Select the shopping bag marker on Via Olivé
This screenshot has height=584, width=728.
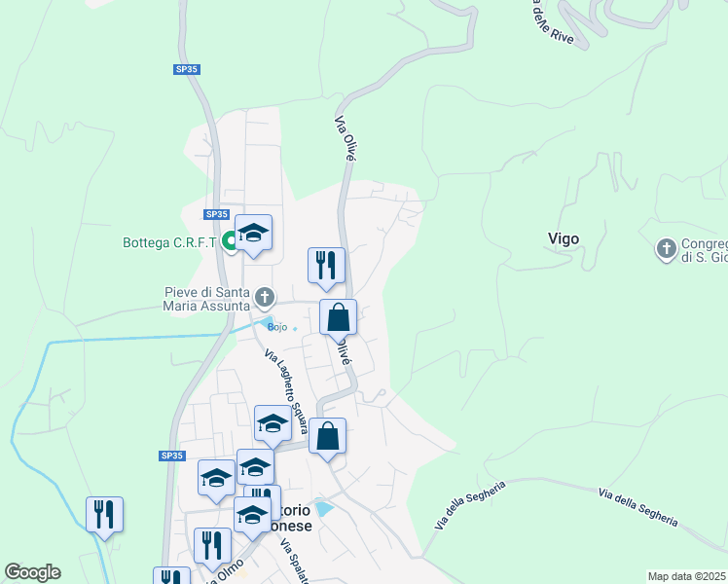coord(339,317)
